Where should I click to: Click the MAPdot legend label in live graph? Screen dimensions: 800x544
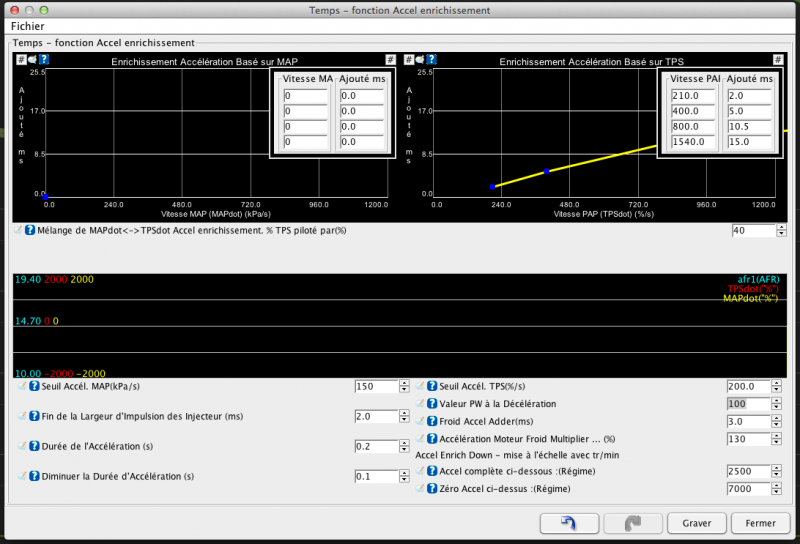pos(751,298)
